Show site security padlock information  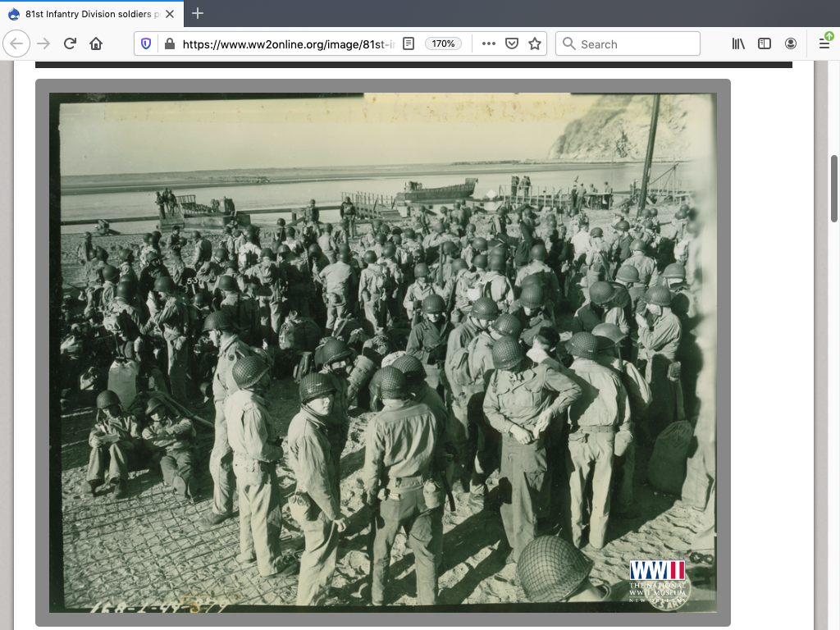coord(169,44)
